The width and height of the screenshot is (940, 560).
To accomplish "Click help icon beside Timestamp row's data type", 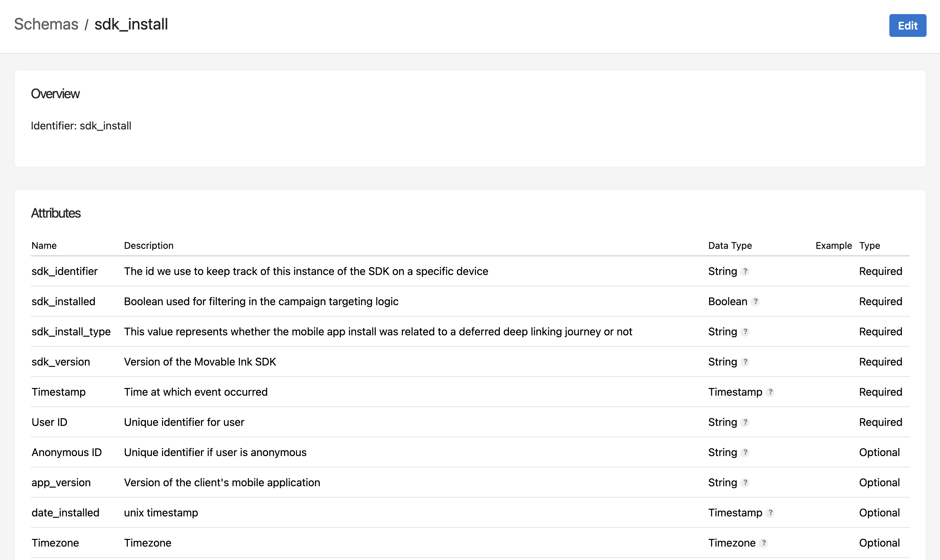I will 770,392.
